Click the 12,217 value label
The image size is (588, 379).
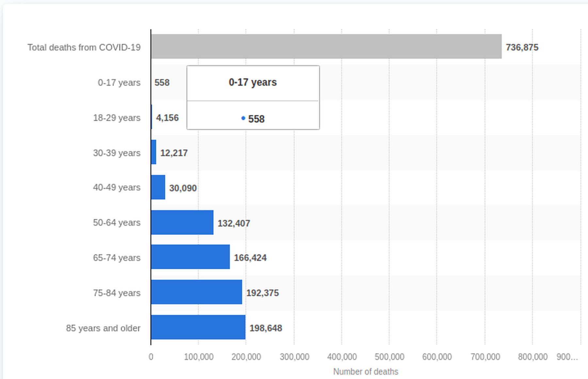pos(174,153)
